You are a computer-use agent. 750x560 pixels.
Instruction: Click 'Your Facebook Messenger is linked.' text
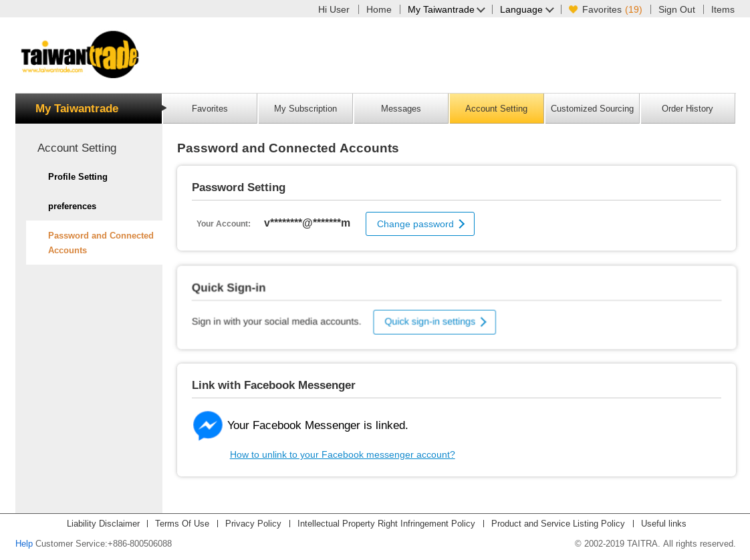click(318, 425)
